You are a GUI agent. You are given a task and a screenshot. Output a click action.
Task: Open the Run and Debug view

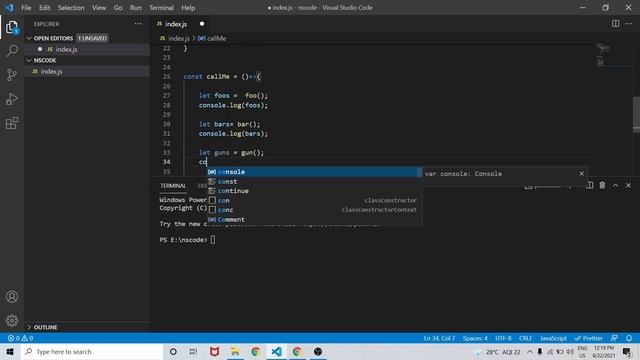click(x=12, y=99)
